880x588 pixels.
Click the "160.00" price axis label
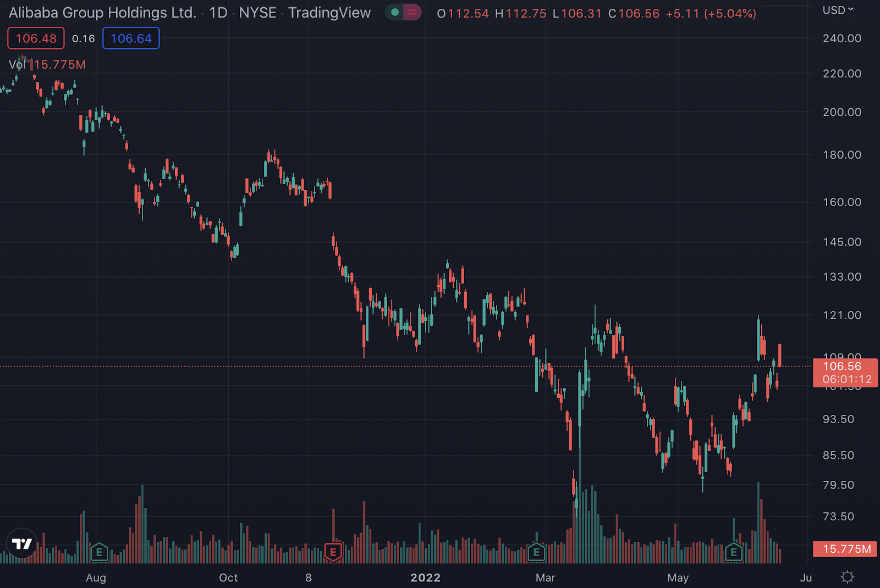(x=842, y=202)
